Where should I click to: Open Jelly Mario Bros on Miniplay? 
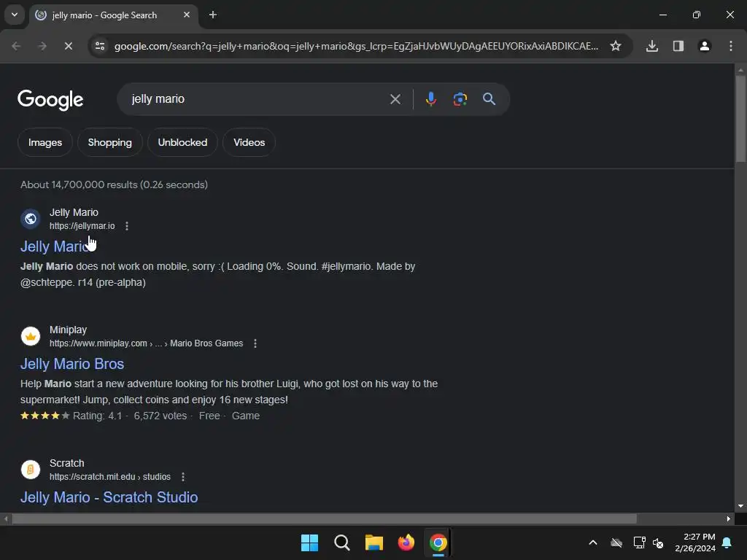coord(72,364)
